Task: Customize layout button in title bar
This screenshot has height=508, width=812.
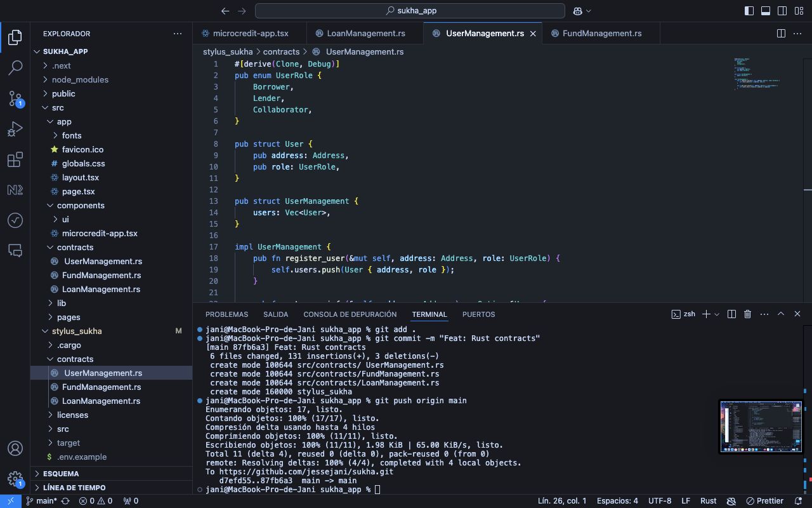Action: (x=799, y=11)
